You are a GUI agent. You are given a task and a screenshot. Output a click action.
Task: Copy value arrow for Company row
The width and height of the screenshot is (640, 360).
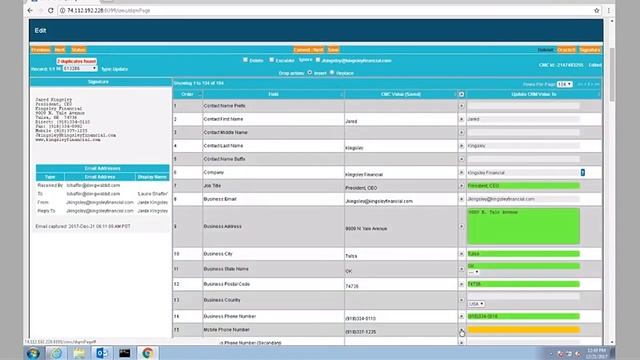click(x=461, y=172)
